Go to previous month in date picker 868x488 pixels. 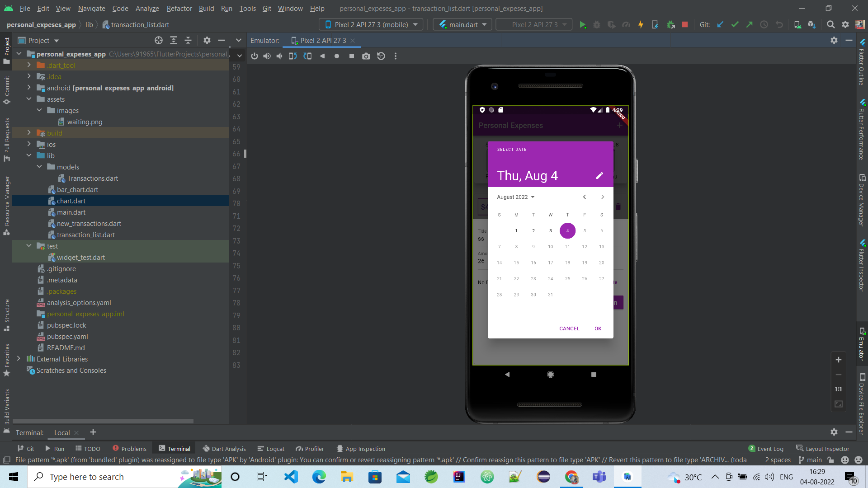pyautogui.click(x=585, y=197)
